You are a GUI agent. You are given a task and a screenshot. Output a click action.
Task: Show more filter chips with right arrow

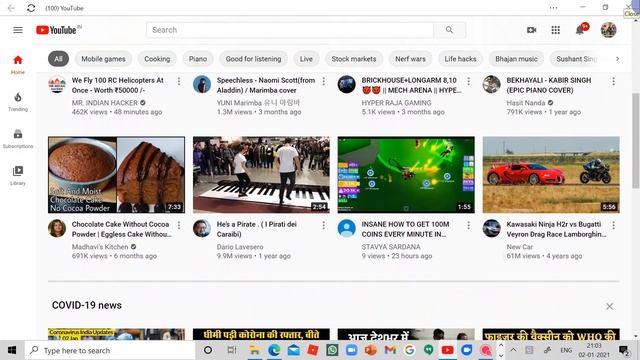tap(617, 59)
